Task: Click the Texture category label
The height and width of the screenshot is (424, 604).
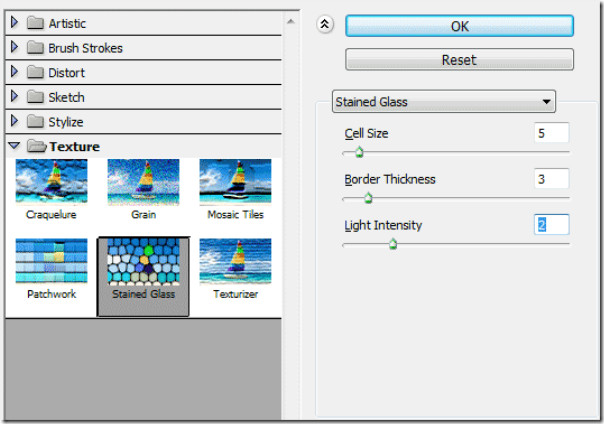Action: [74, 147]
